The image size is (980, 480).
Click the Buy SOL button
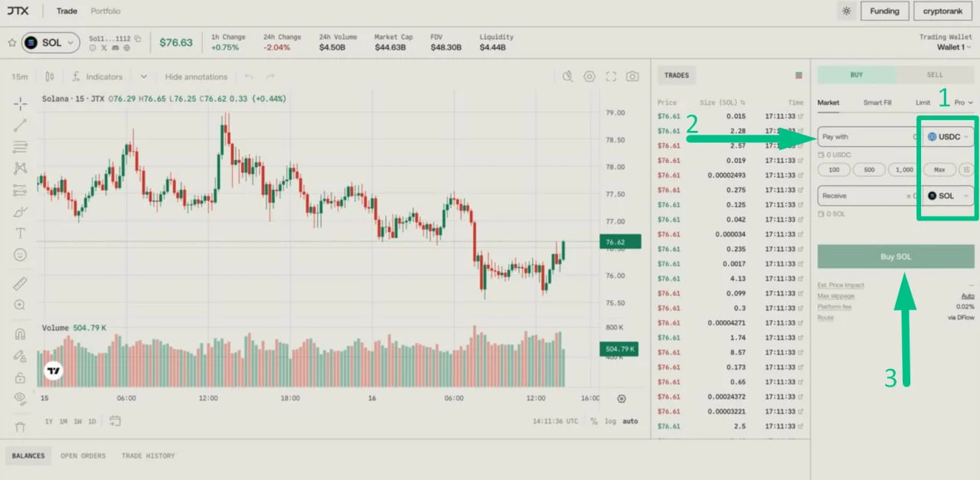coord(896,256)
